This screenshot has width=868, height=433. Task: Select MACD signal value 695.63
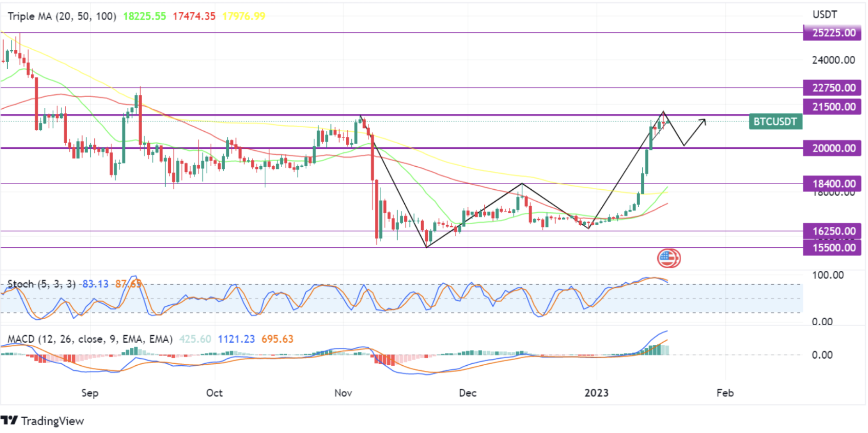click(278, 339)
